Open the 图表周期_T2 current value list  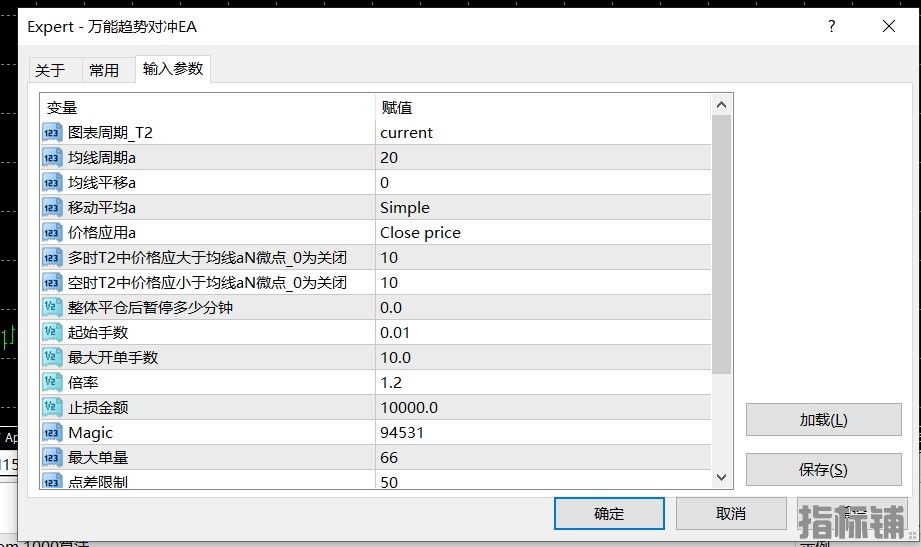coord(540,133)
